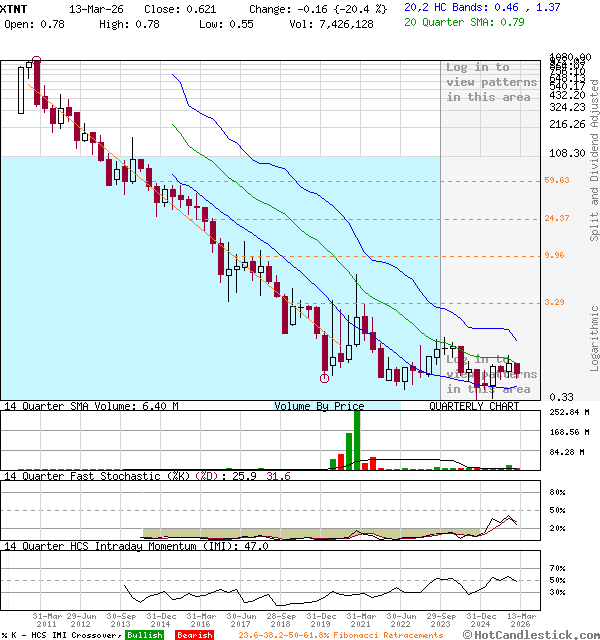Click the 59.63 Fibonacci retracement level label

pyautogui.click(x=557, y=181)
